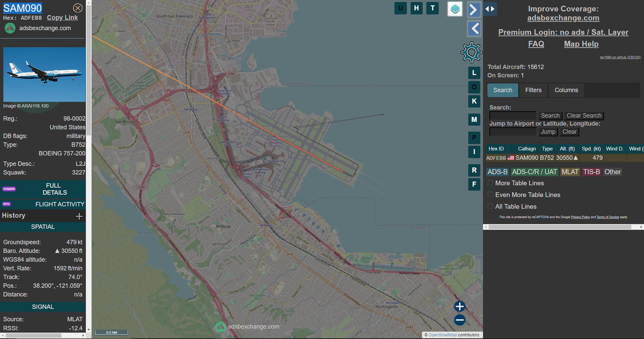Click the Clear Search button
This screenshot has height=339, width=644.
coord(584,116)
